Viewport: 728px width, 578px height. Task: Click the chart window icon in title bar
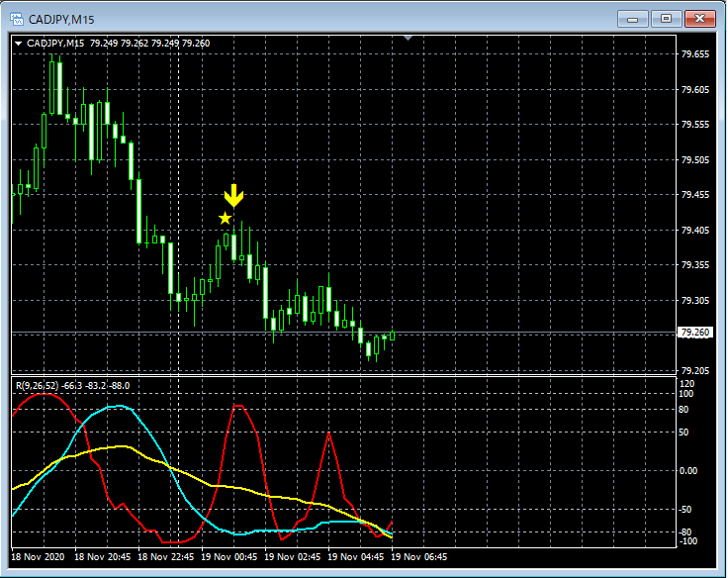(15, 18)
